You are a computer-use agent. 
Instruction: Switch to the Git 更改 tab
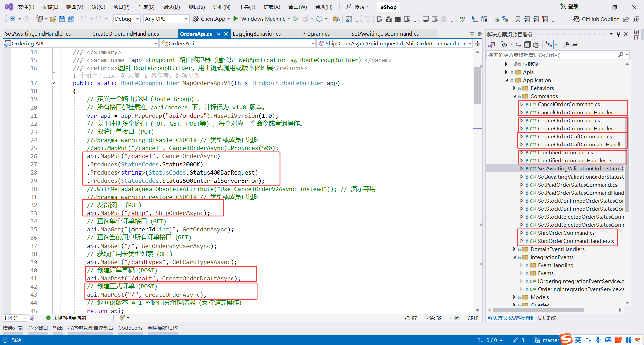(x=547, y=318)
